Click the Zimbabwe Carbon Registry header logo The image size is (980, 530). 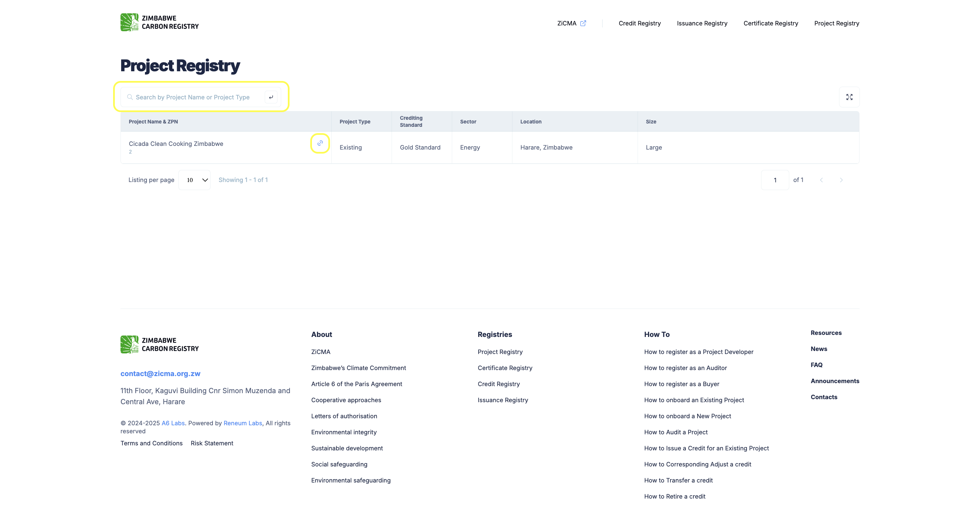click(159, 22)
